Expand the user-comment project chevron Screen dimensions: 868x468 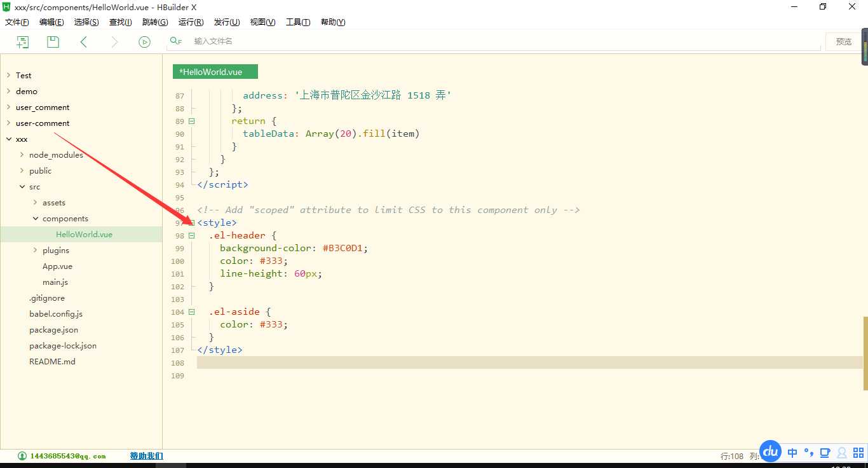[x=8, y=123]
